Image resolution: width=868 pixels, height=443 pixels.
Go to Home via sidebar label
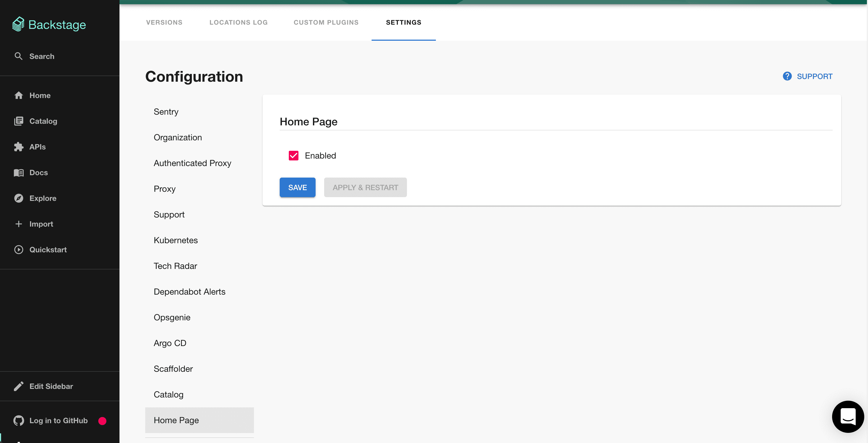pos(40,95)
